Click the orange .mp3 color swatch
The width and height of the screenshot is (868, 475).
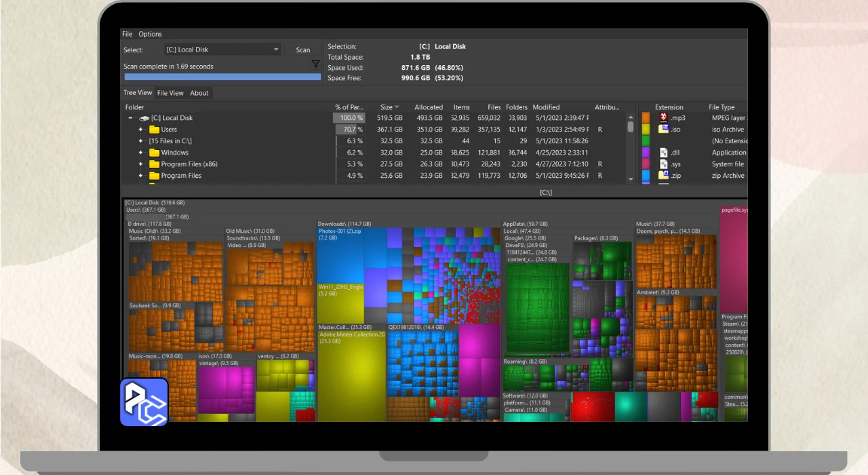646,118
